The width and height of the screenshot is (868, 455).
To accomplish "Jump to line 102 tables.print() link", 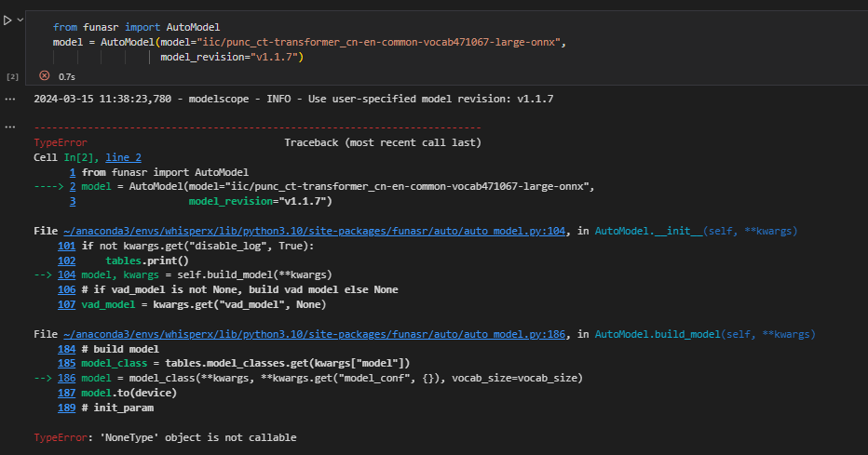I will click(x=66, y=261).
